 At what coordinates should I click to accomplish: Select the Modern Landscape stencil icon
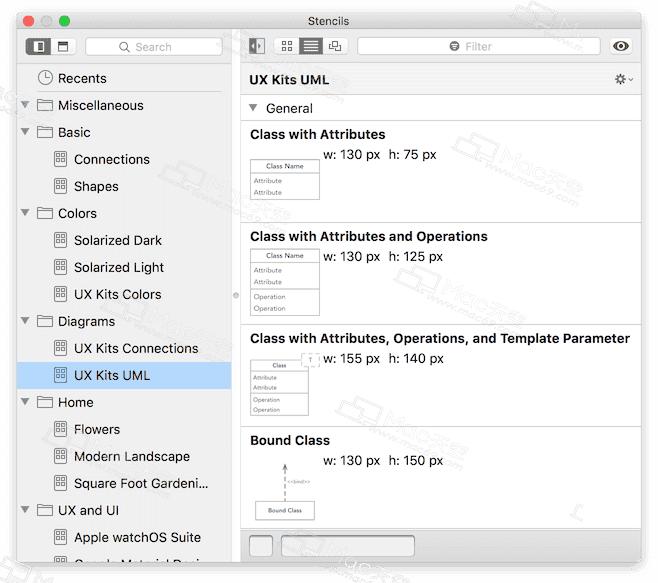pos(60,456)
